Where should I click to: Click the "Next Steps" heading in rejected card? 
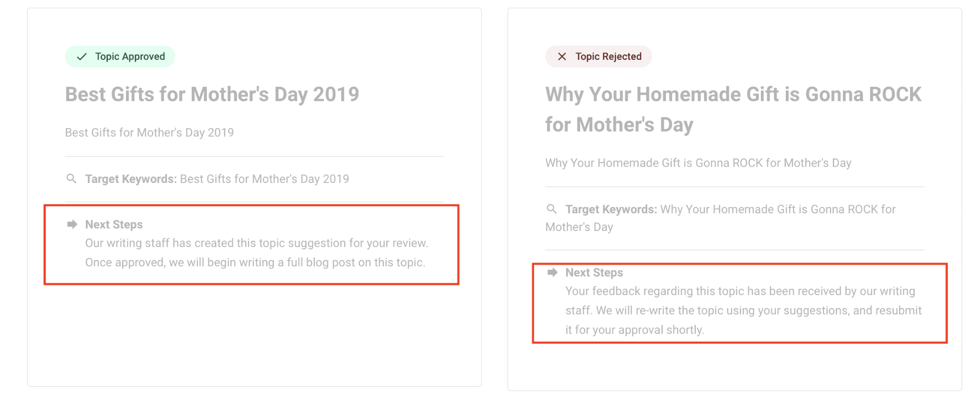point(594,273)
